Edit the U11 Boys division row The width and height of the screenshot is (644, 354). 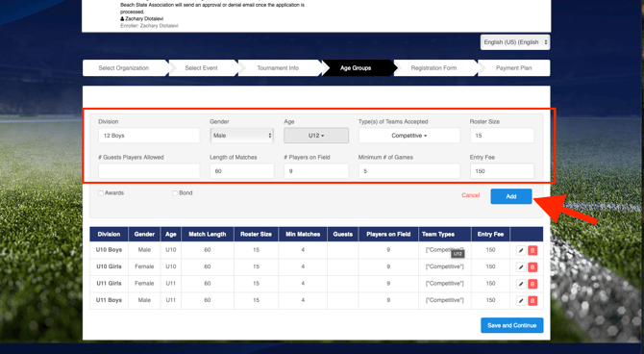point(521,300)
